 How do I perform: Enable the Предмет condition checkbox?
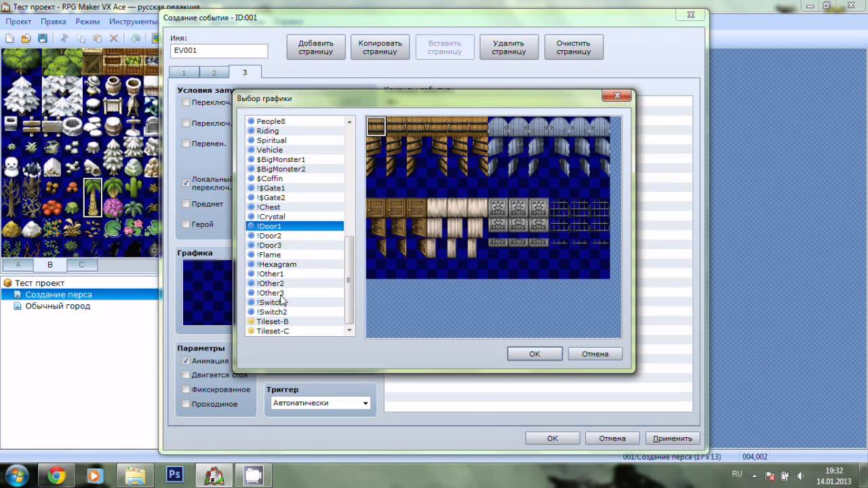186,203
